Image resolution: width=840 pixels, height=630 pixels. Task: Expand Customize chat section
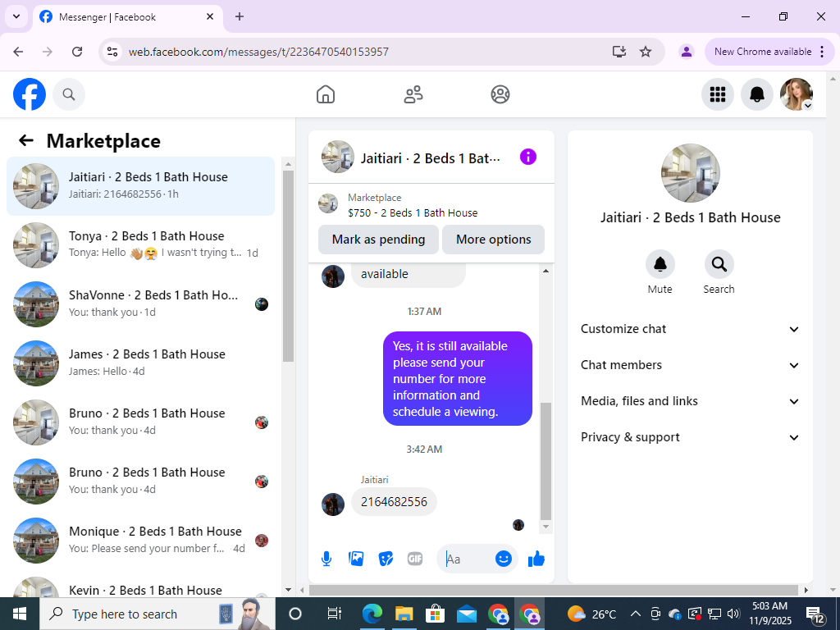690,329
